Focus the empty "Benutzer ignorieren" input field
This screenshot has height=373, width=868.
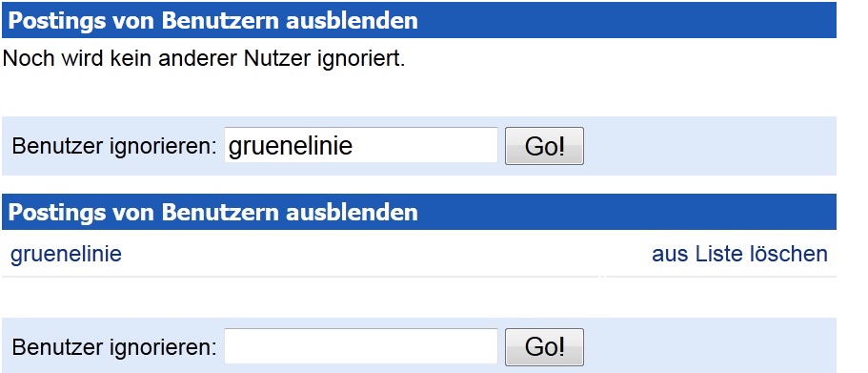[361, 346]
